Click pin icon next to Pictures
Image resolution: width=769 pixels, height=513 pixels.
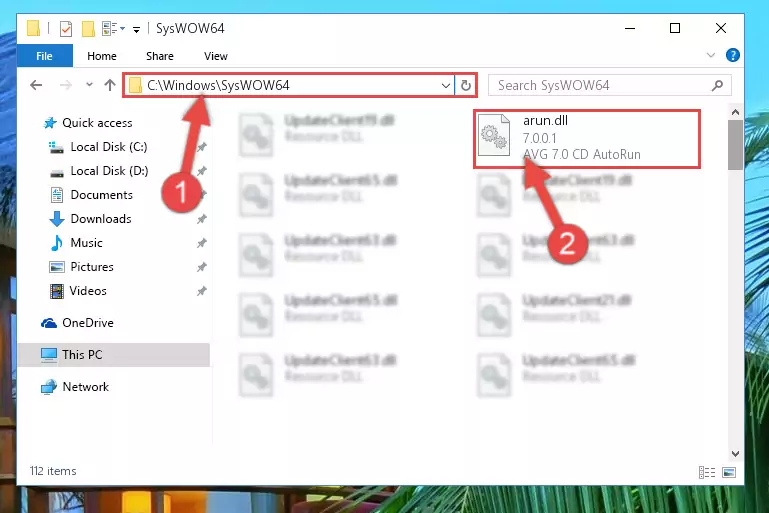(x=202, y=267)
